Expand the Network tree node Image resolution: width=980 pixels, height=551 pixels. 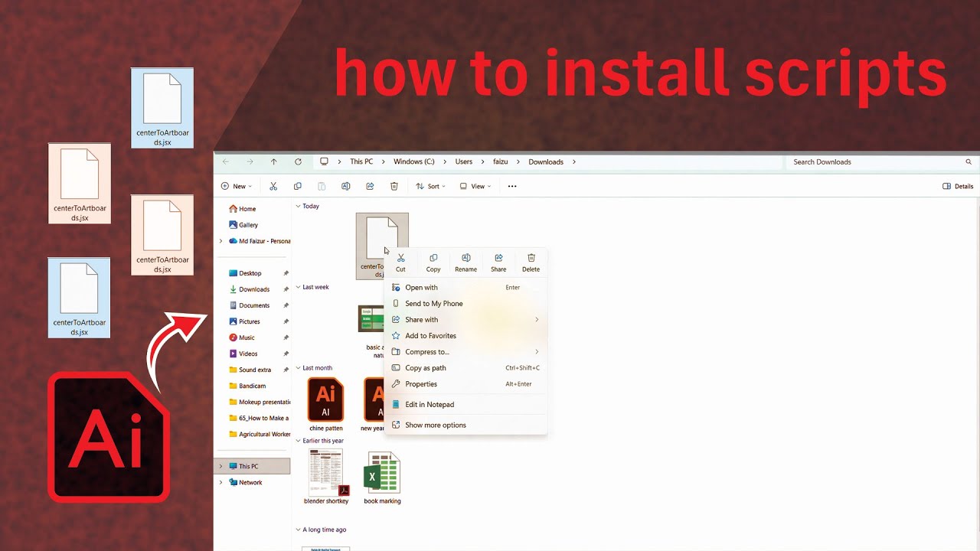[x=221, y=482]
